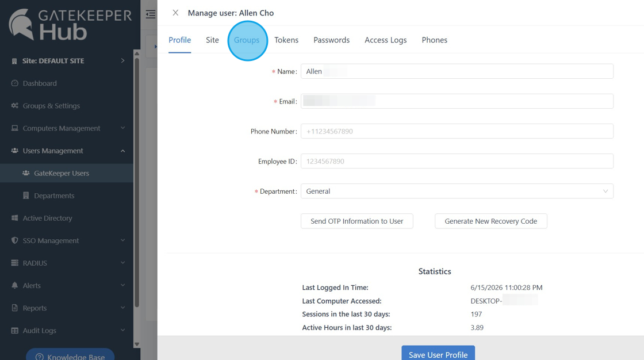Expand Computers Management submenu arrow
The height and width of the screenshot is (360, 644).
122,128
